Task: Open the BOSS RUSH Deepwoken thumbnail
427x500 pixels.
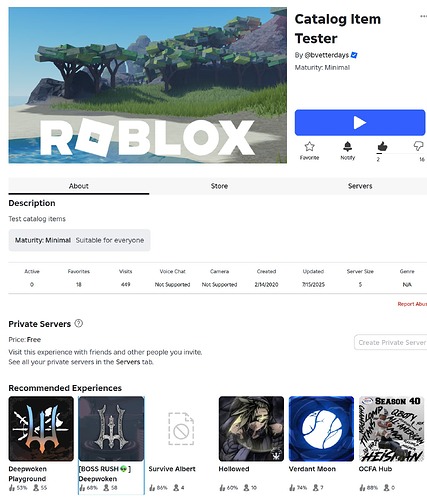Action: (111, 429)
